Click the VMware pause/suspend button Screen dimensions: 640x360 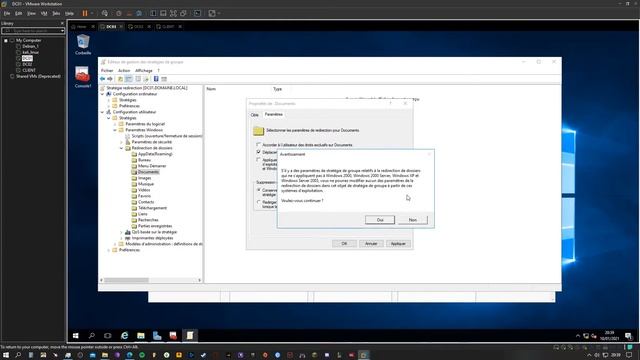point(85,13)
